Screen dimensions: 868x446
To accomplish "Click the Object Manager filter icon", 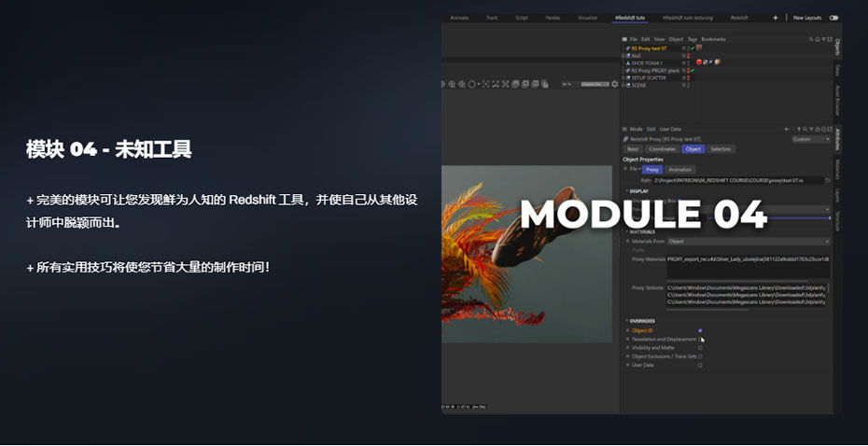I will click(x=823, y=39).
